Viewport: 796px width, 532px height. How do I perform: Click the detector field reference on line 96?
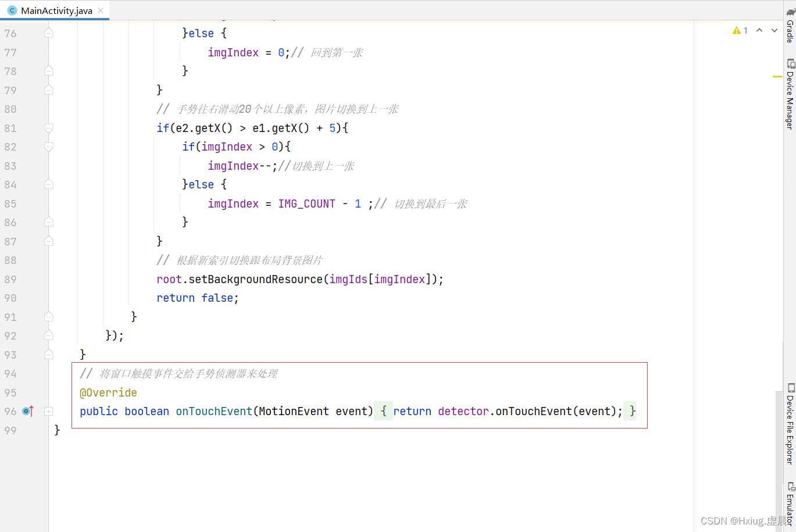point(463,411)
